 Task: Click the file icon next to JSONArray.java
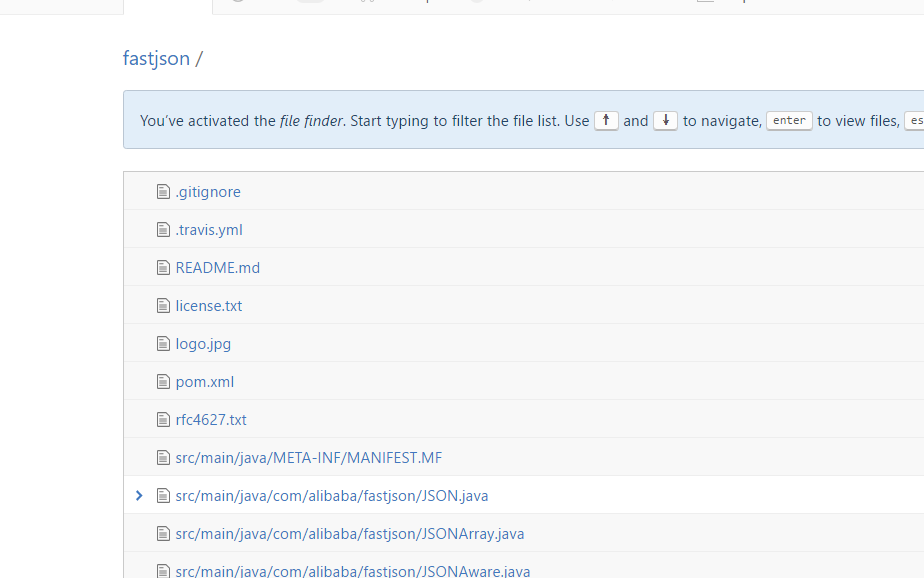162,533
